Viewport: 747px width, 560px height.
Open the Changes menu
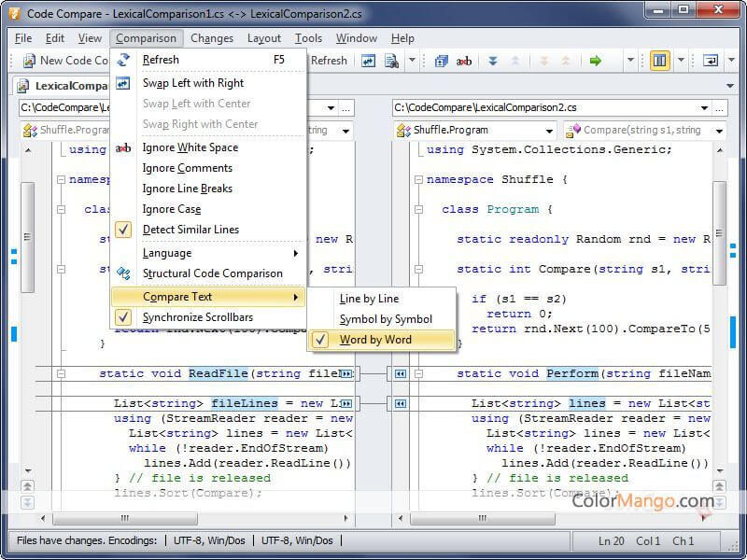(212, 38)
